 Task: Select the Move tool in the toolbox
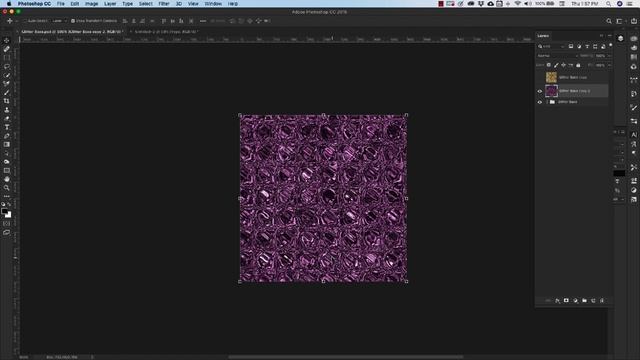tap(7, 40)
